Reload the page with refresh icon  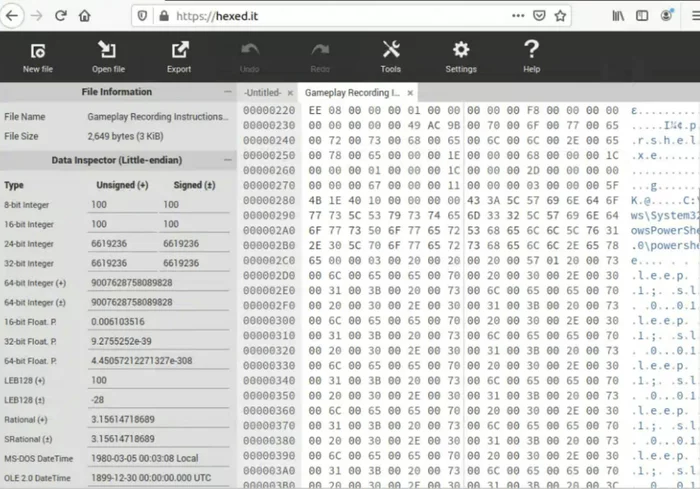[x=61, y=16]
